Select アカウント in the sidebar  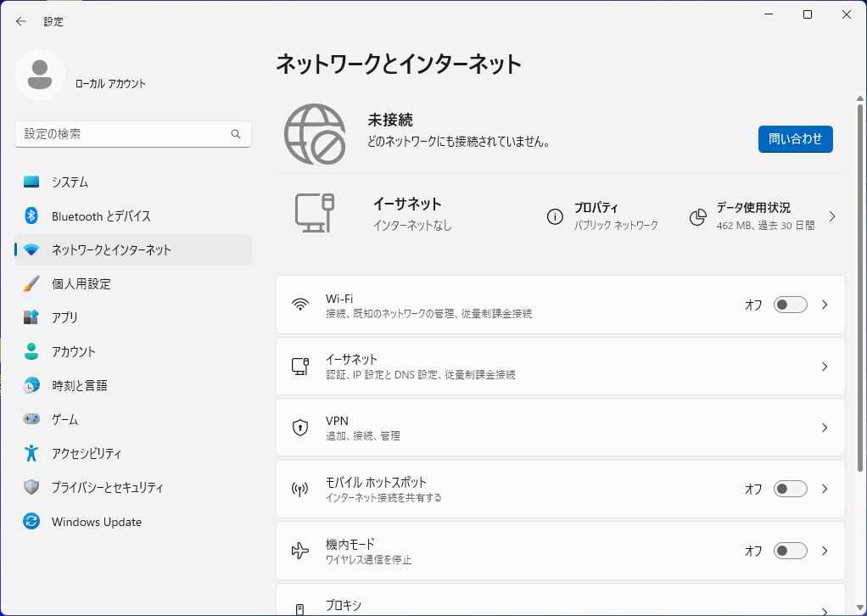pyautogui.click(x=133, y=351)
